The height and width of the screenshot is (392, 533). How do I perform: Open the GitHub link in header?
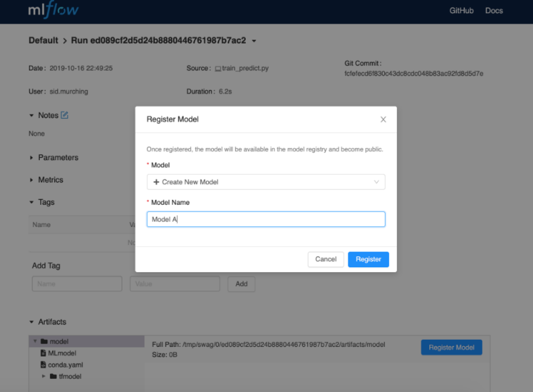[461, 10]
